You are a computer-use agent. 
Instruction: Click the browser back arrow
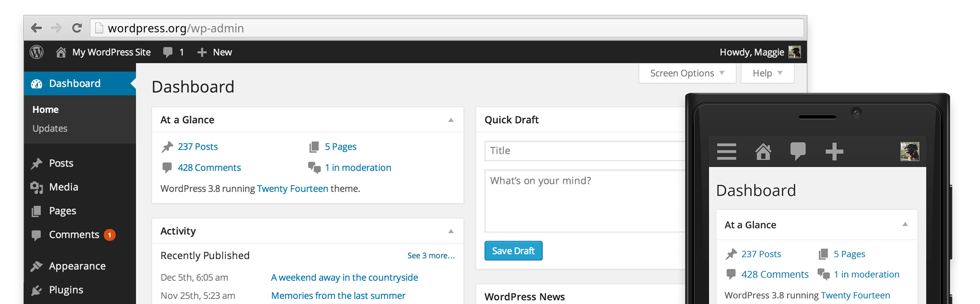point(36,28)
